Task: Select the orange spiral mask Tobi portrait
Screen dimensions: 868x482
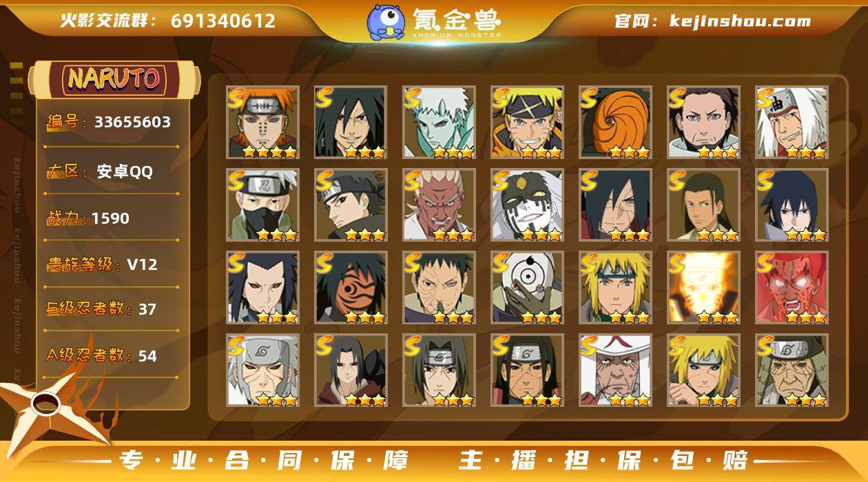Action: click(615, 123)
